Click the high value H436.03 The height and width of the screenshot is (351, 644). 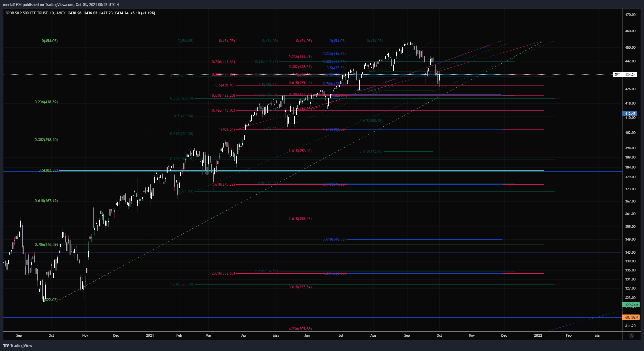(x=90, y=13)
